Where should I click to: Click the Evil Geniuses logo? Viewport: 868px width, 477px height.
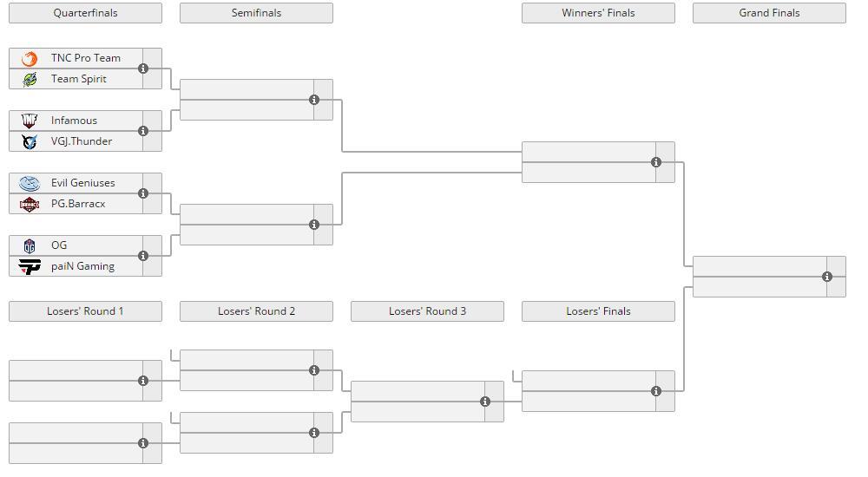pyautogui.click(x=30, y=183)
